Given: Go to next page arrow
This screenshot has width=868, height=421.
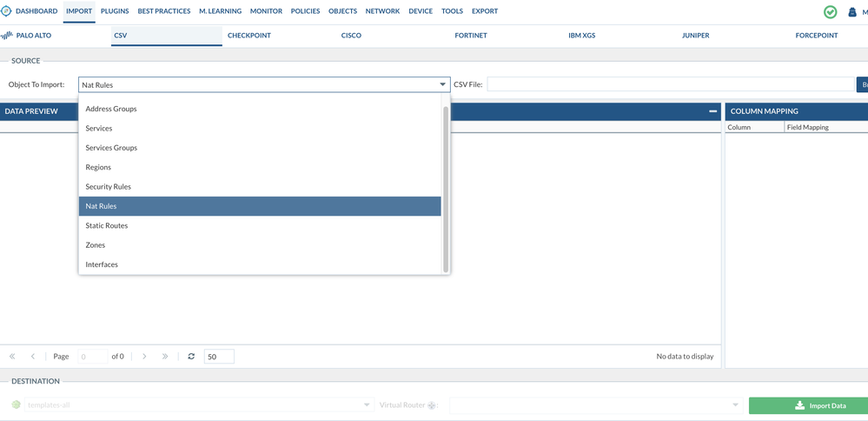Looking at the screenshot, I should (x=144, y=356).
